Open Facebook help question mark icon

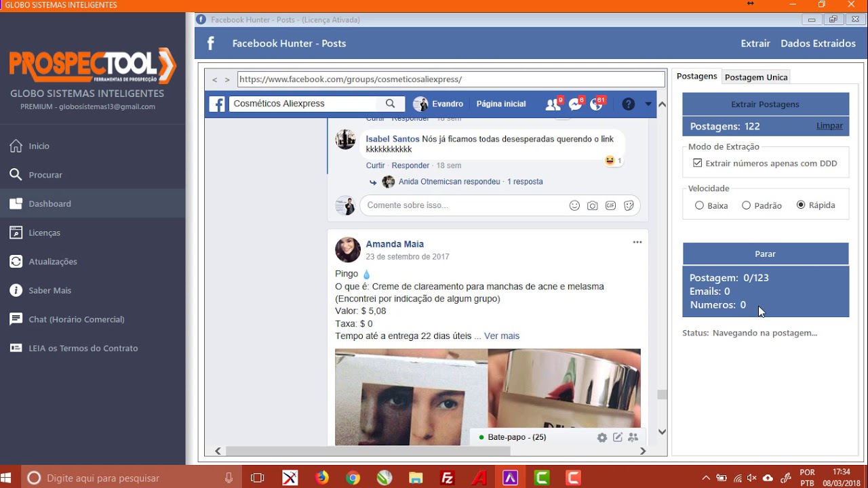pyautogui.click(x=629, y=104)
